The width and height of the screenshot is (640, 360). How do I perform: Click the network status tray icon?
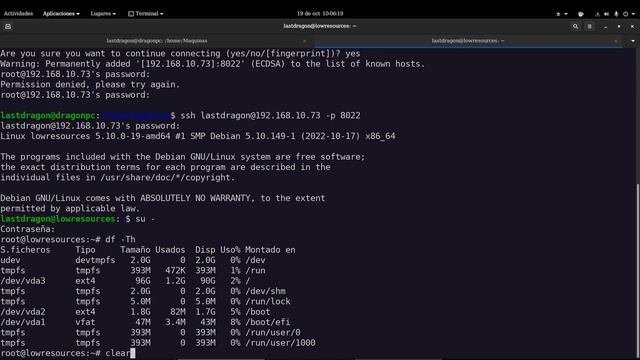pyautogui.click(x=598, y=14)
